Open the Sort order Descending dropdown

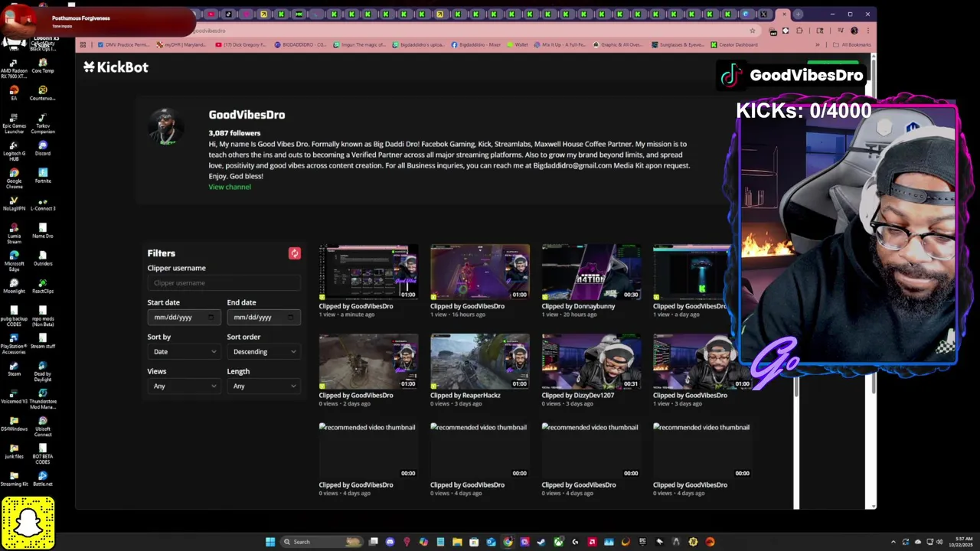pyautogui.click(x=263, y=351)
